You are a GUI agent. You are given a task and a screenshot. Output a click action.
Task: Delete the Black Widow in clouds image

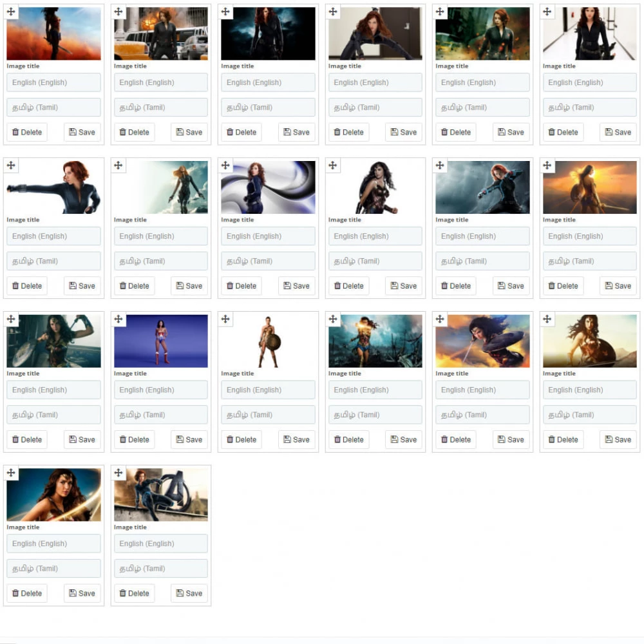coord(135,286)
